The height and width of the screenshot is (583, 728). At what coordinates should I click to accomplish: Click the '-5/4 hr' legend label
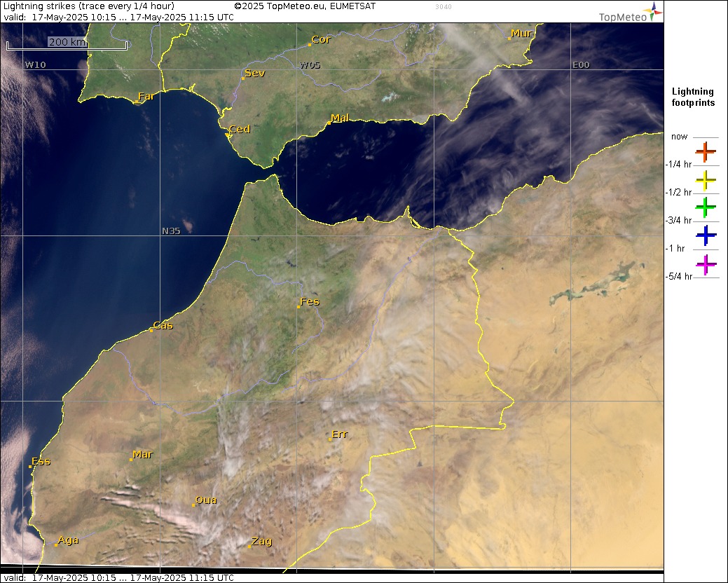coord(679,277)
